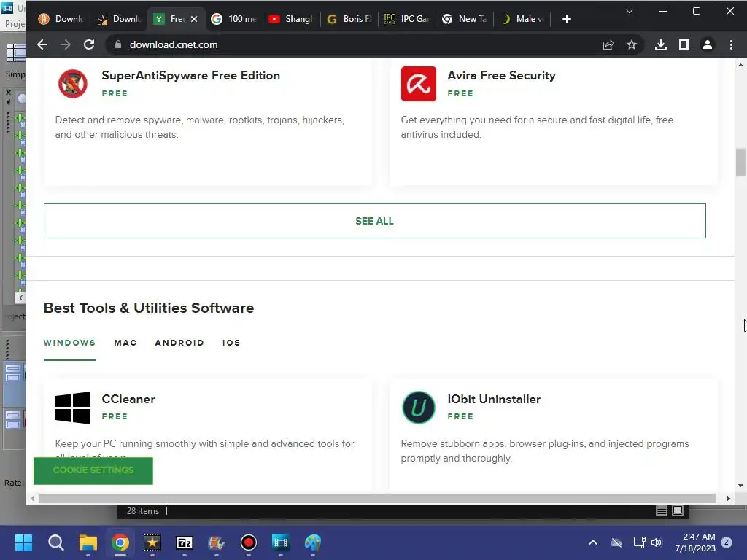Open the Windows Start menu
Screen dimensions: 747x560
23,542
